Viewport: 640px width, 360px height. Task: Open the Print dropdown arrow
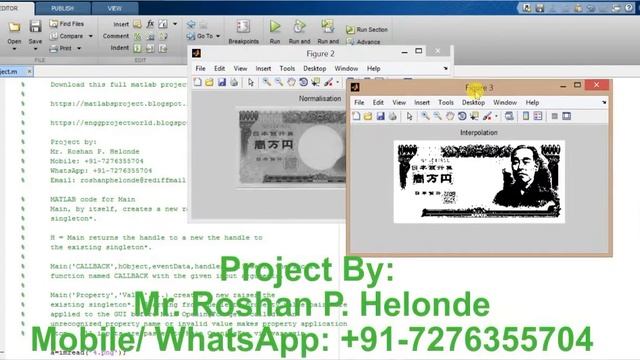(79, 49)
